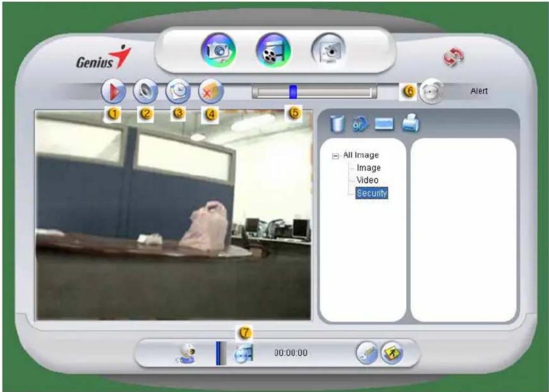The width and height of the screenshot is (549, 392).
Task: Start security monitoring with red play button
Action: click(x=113, y=91)
